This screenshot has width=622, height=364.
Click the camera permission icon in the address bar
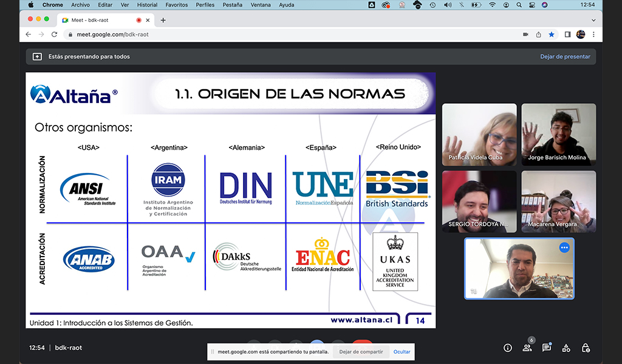tap(525, 35)
